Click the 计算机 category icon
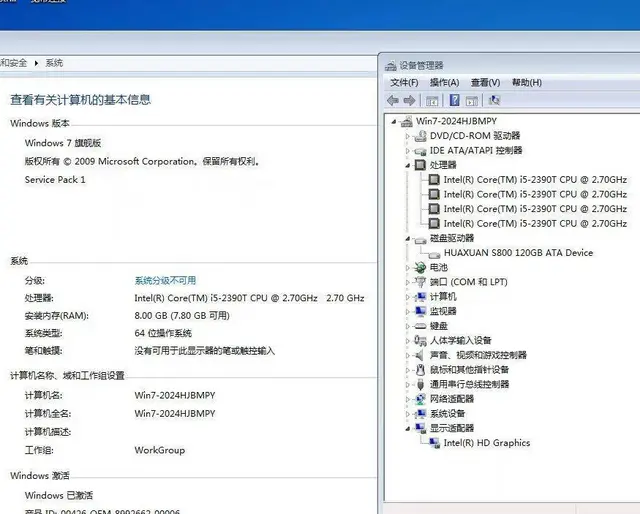640x514 pixels. coord(420,297)
